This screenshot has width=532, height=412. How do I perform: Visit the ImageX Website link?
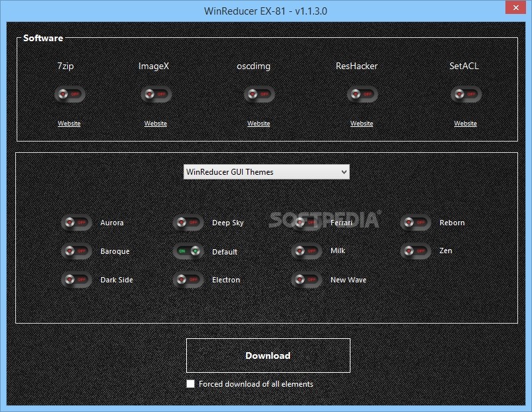click(x=156, y=124)
